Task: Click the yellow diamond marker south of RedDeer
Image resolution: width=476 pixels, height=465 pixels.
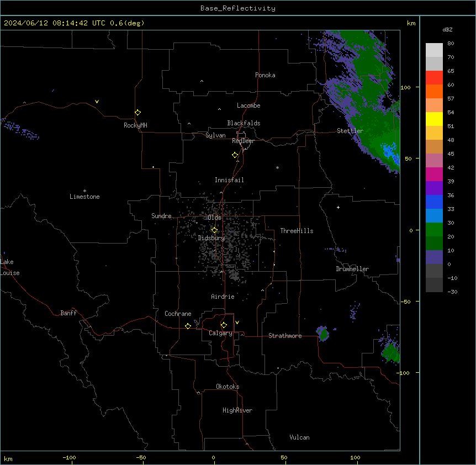Action: [235, 155]
